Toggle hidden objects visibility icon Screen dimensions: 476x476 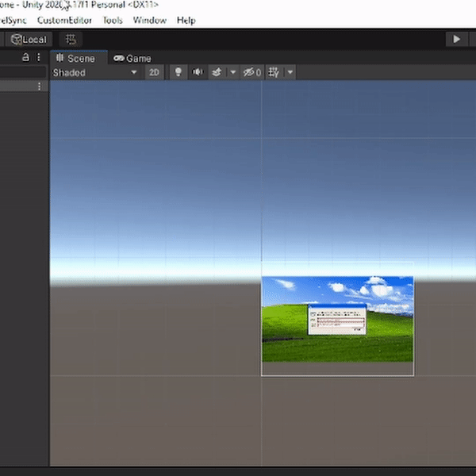click(x=252, y=72)
